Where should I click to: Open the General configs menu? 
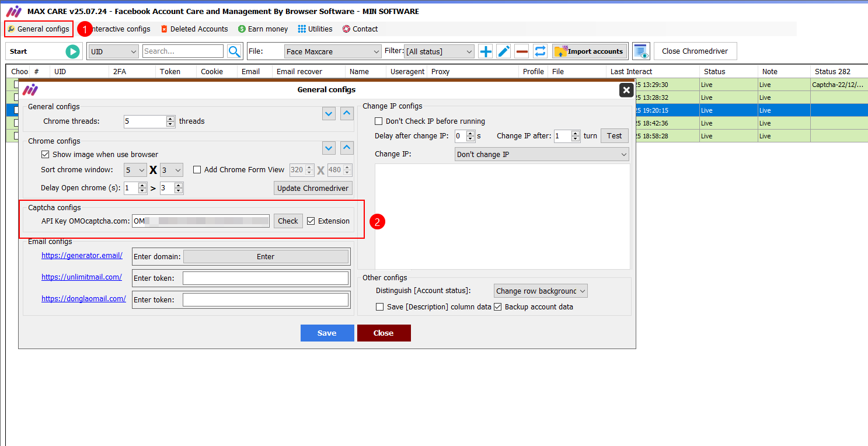coord(39,29)
